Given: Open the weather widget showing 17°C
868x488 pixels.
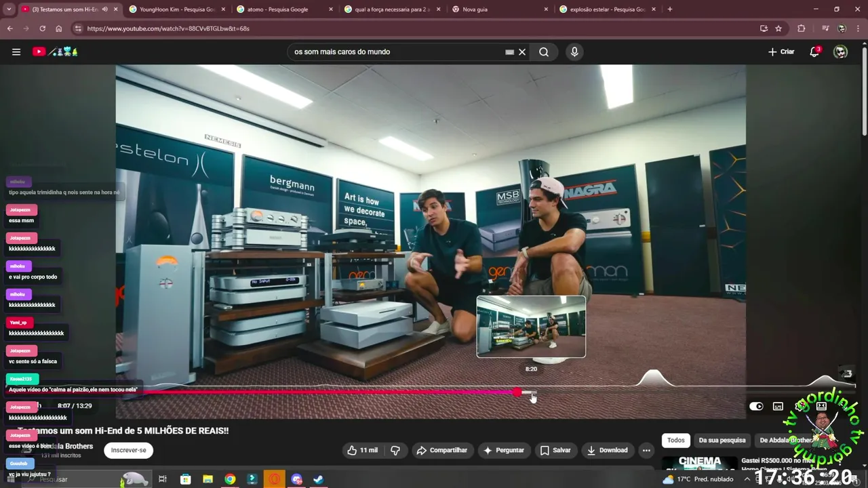Looking at the screenshot, I should (x=698, y=479).
